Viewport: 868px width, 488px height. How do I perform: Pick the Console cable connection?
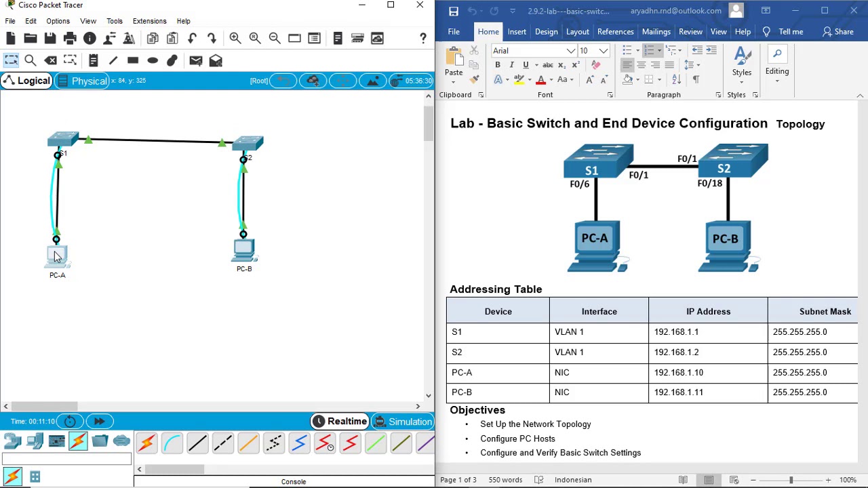click(172, 444)
